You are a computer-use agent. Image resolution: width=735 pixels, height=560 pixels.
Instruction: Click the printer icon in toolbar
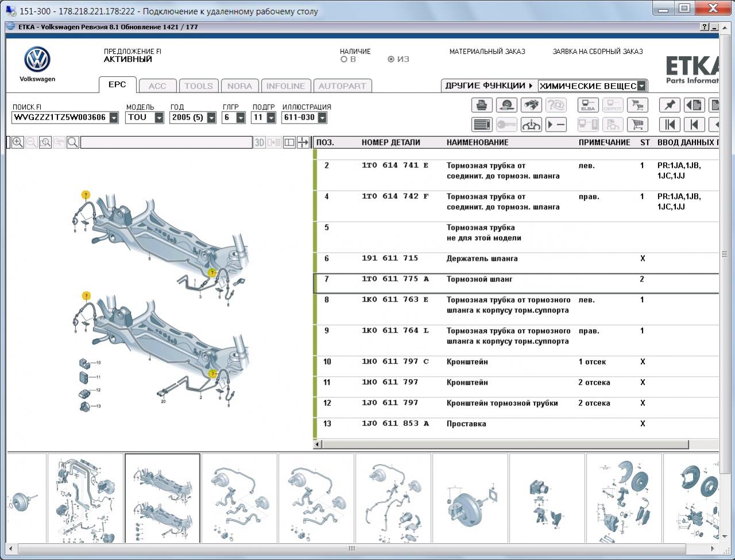pyautogui.click(x=482, y=105)
